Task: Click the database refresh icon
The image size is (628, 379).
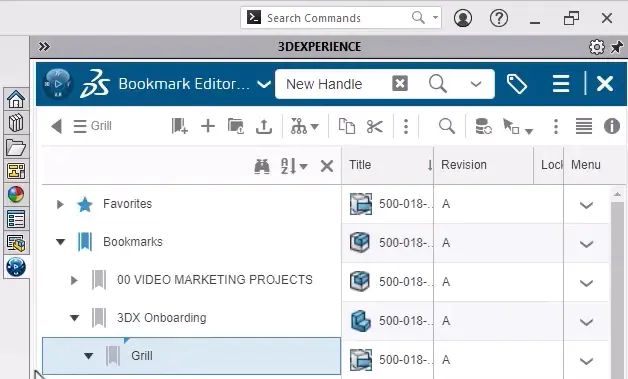Action: pos(483,126)
